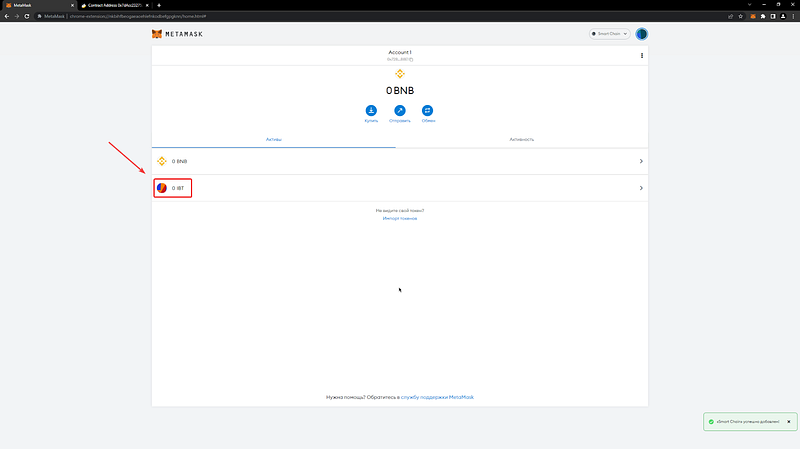This screenshot has height=449, width=800.
Task: Toggle the browser side panel icon
Action: (773, 16)
